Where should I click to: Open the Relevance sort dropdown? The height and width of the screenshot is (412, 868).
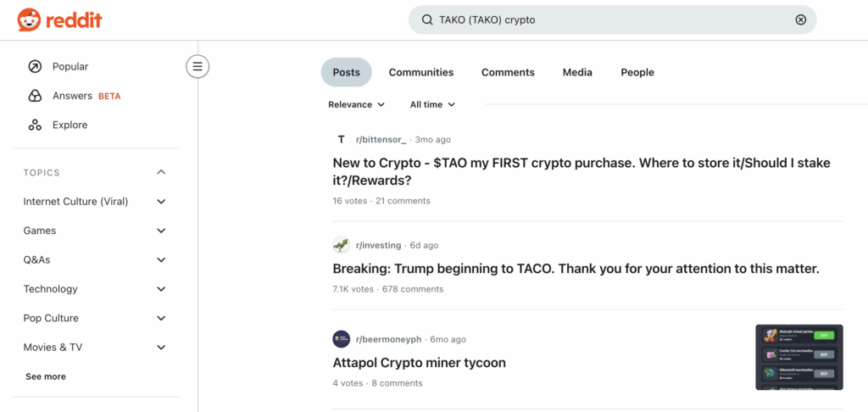tap(357, 104)
